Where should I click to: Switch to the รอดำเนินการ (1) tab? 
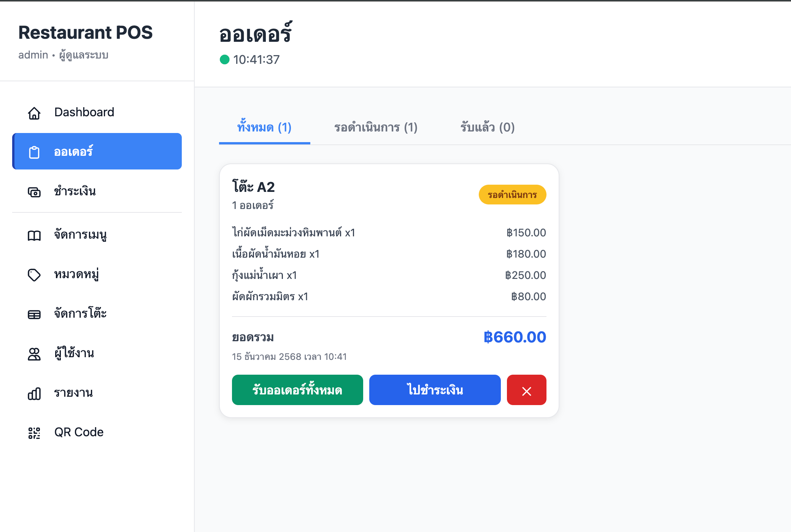(x=376, y=128)
